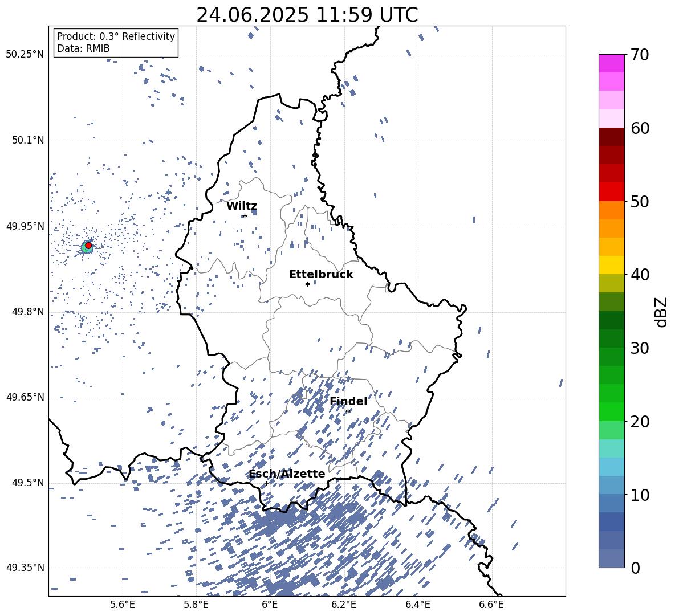The image size is (675, 616).
Task: Click the bright red colorbar segment above 50
Action: 611,192
